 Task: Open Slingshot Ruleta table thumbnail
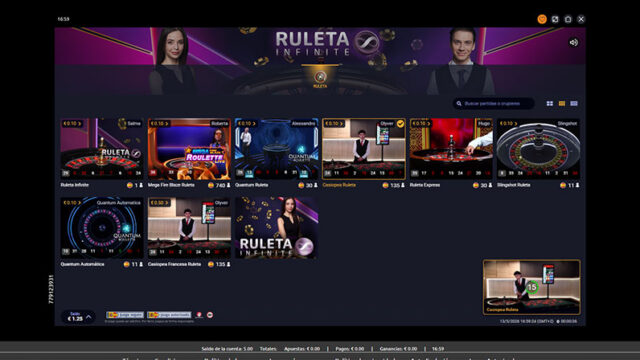[x=538, y=149]
